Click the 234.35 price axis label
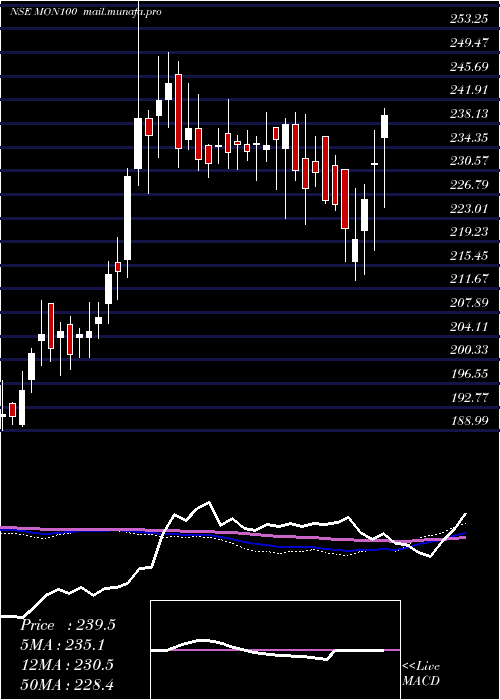The height and width of the screenshot is (700, 500). (469, 138)
